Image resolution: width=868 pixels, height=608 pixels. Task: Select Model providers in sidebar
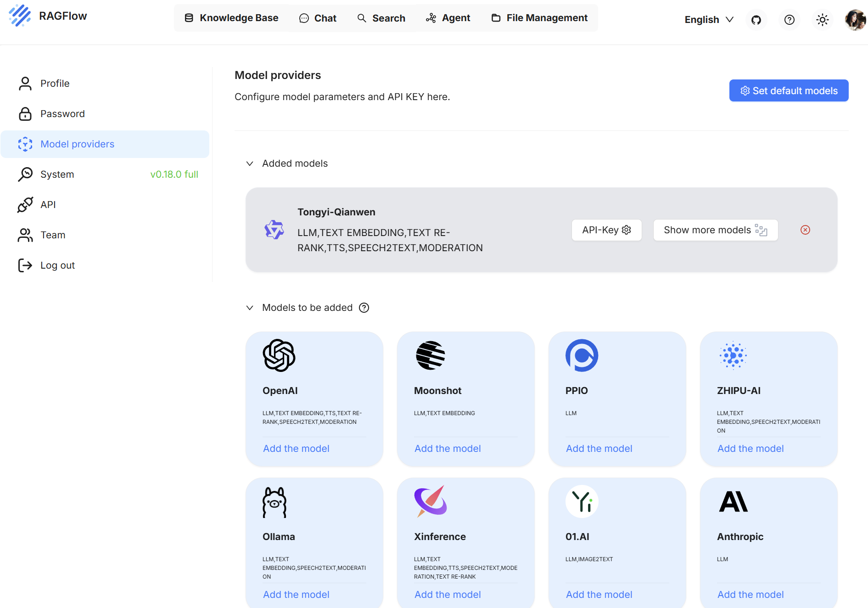click(x=105, y=144)
